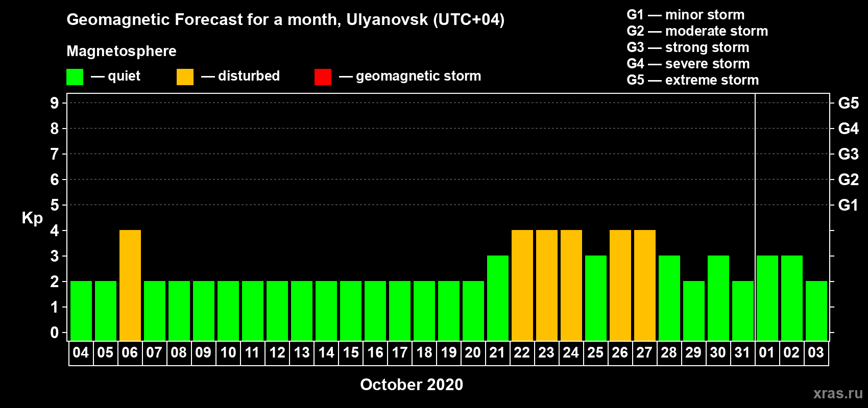
Task: Click the G5 right-axis label
Action: (x=849, y=103)
